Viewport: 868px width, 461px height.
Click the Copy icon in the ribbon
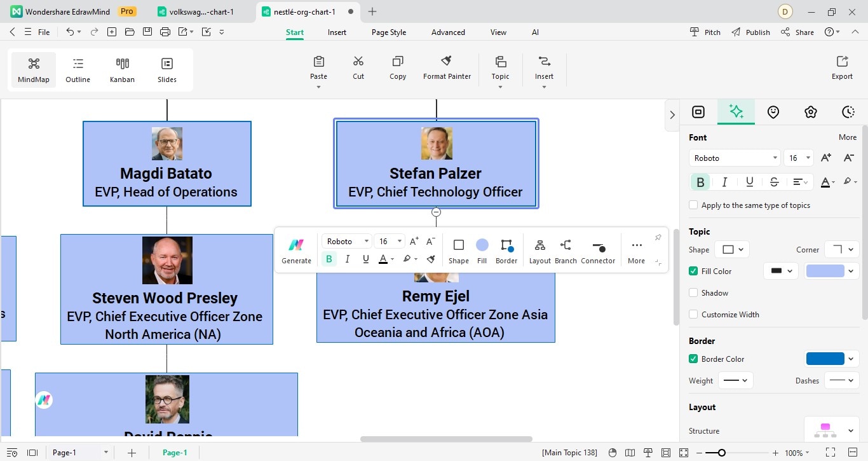click(398, 61)
